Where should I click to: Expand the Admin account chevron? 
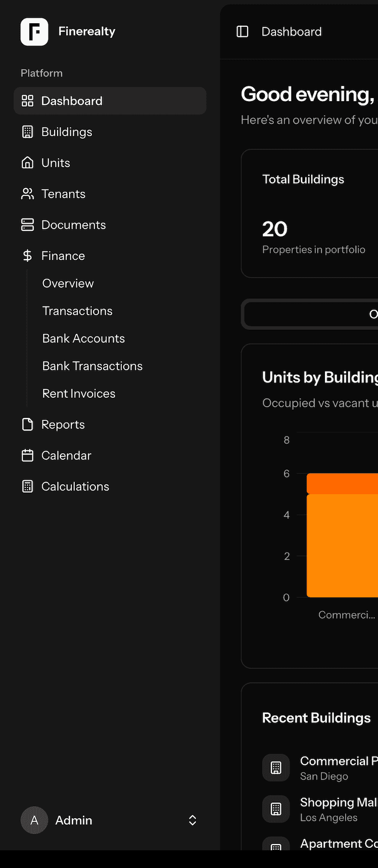(192, 820)
